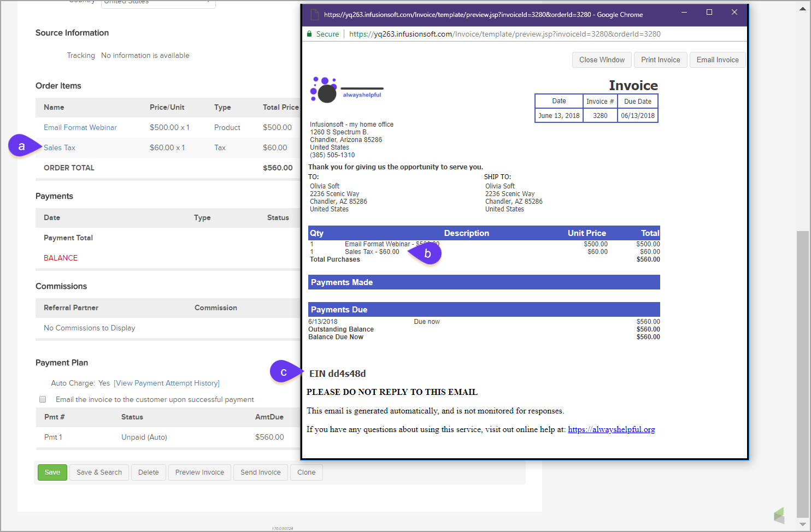811x532 pixels.
Task: Click No Commissions to Display text
Action: click(90, 328)
